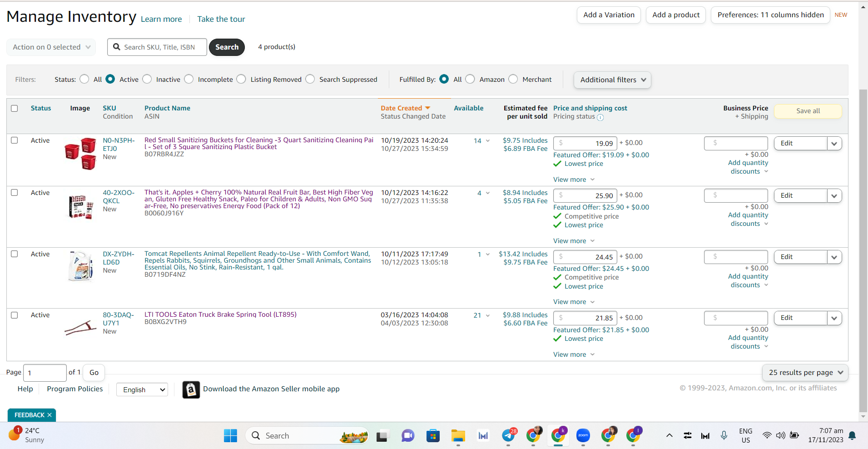Click the green Lowest price checkmark for LTI TOOLS
The height and width of the screenshot is (449, 868).
(557, 339)
